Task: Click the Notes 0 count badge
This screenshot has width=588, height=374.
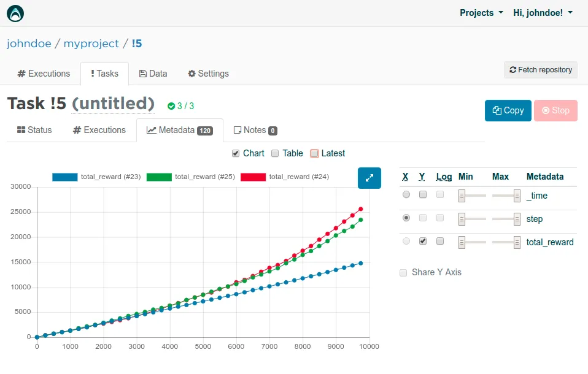Action: click(273, 131)
